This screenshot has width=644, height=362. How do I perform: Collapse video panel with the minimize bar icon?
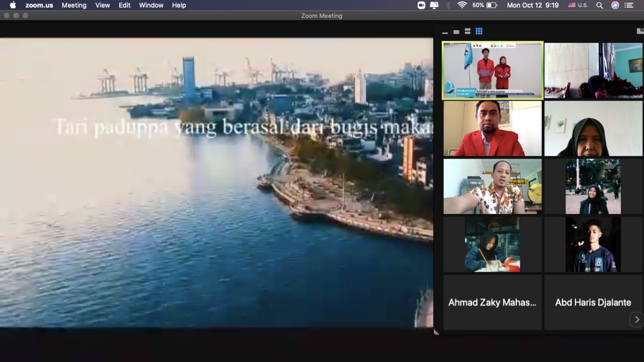(445, 33)
